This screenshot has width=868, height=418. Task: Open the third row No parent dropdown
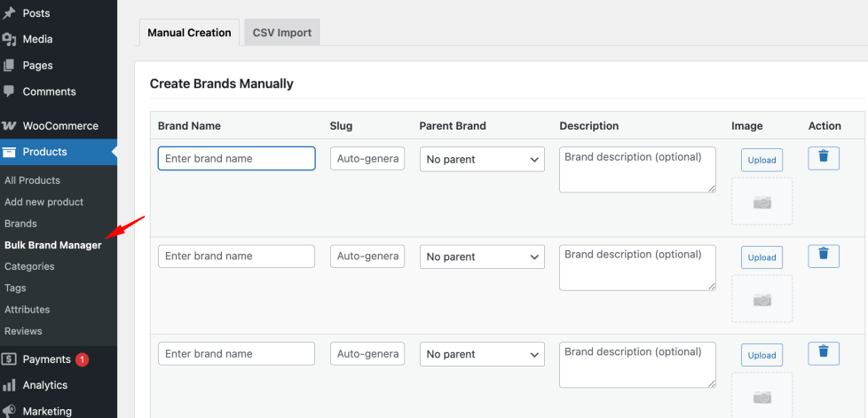tap(482, 354)
